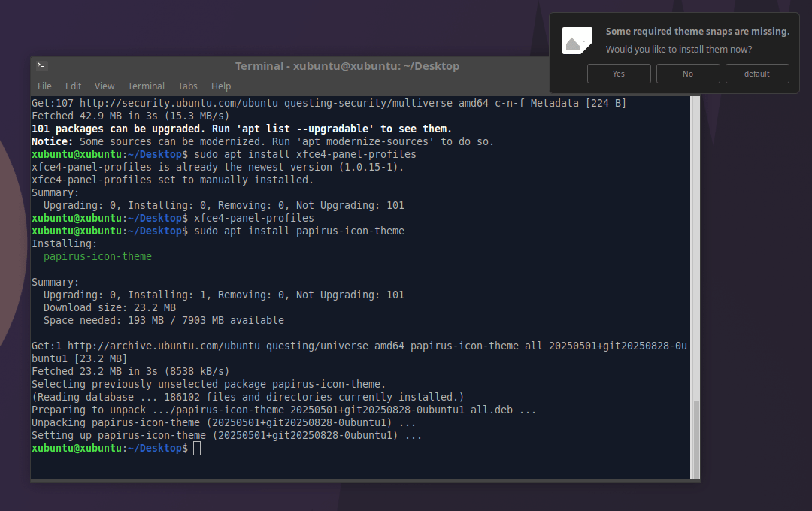The height and width of the screenshot is (511, 812).
Task: Click the image icon in the theme notification
Action: pos(577,41)
